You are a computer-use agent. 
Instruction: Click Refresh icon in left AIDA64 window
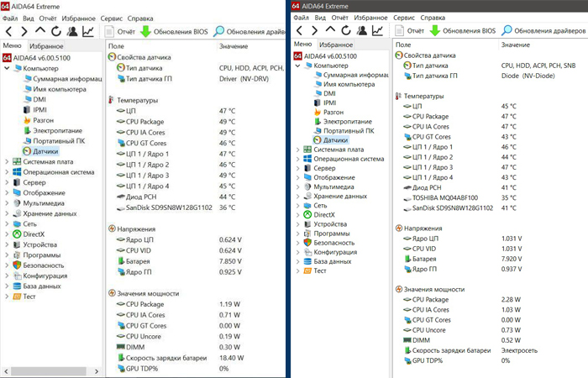[56, 32]
